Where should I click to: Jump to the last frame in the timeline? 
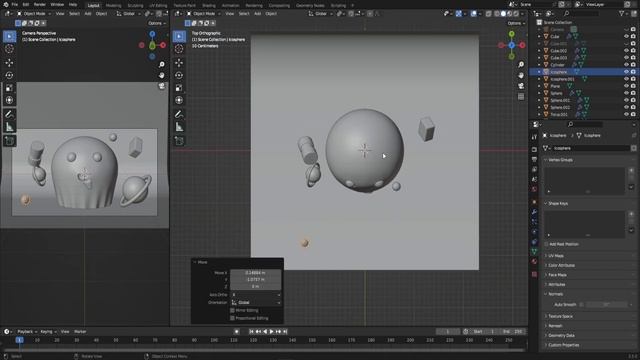pos(285,332)
